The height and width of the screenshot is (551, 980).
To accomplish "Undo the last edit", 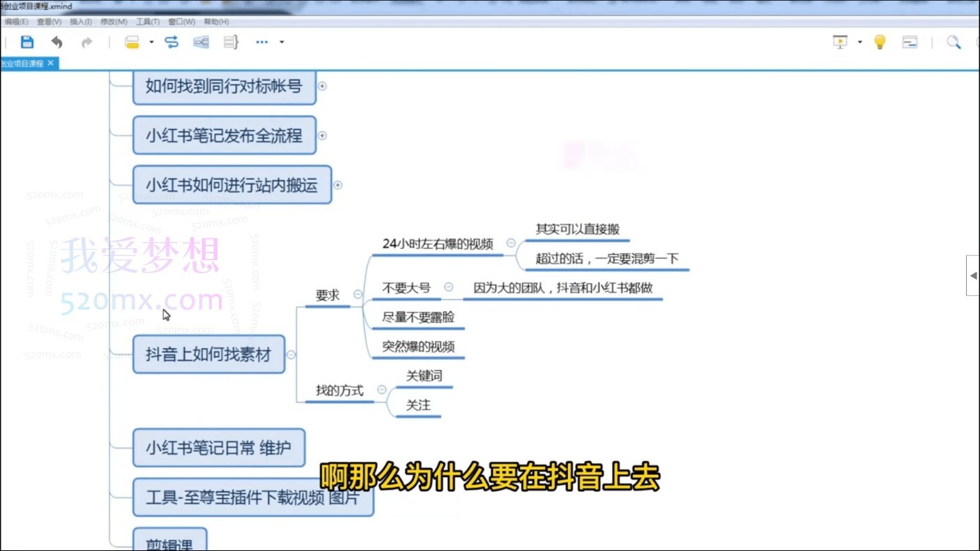I will coord(57,42).
